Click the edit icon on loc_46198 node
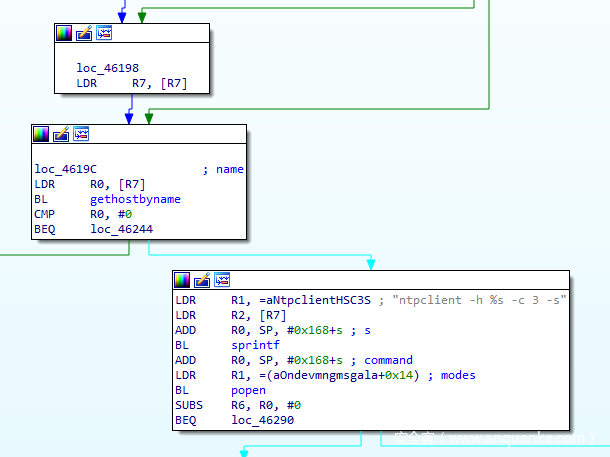 [83, 33]
